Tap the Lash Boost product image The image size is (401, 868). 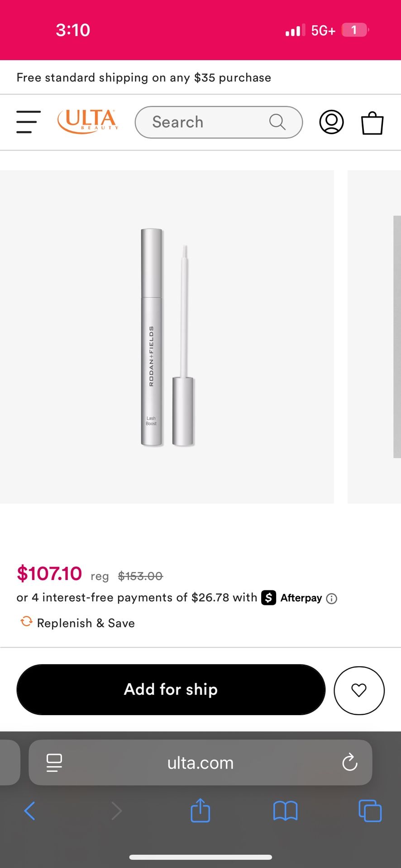coord(167,337)
